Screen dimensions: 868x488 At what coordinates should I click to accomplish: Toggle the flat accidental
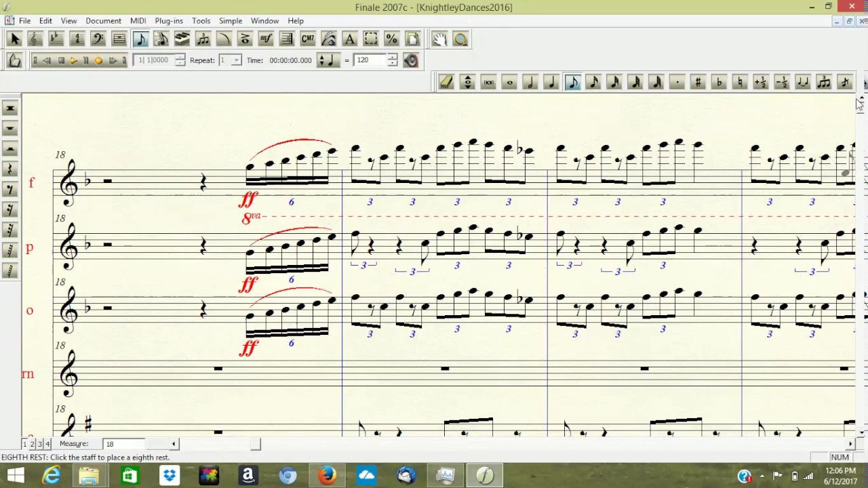(719, 82)
